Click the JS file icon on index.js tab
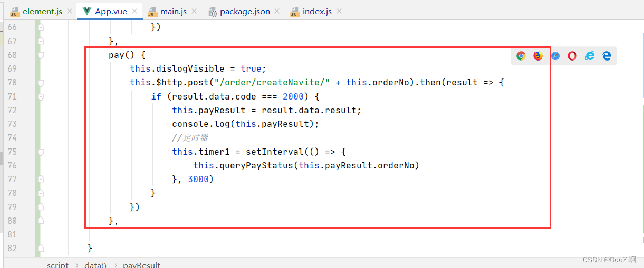 coord(294,12)
